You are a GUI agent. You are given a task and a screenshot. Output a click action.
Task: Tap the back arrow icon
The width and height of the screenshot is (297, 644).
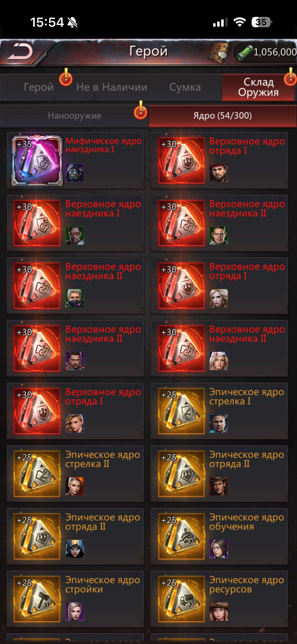[20, 52]
